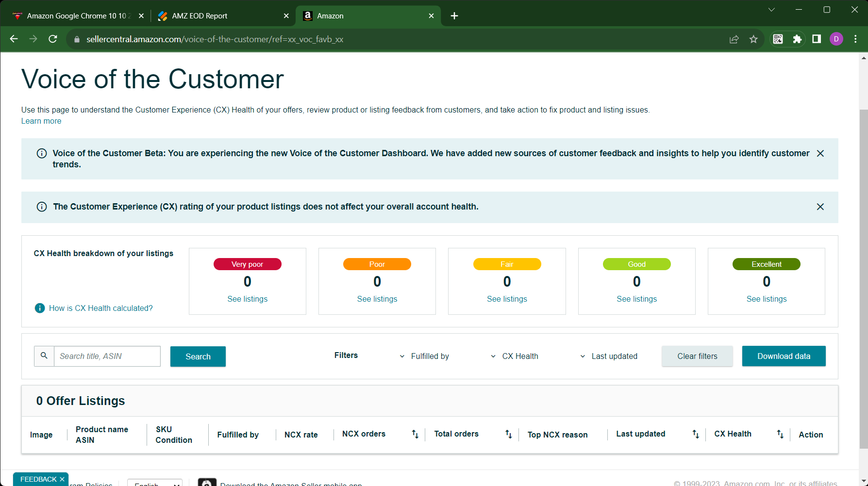Click the Download data button
868x486 pixels.
click(784, 356)
